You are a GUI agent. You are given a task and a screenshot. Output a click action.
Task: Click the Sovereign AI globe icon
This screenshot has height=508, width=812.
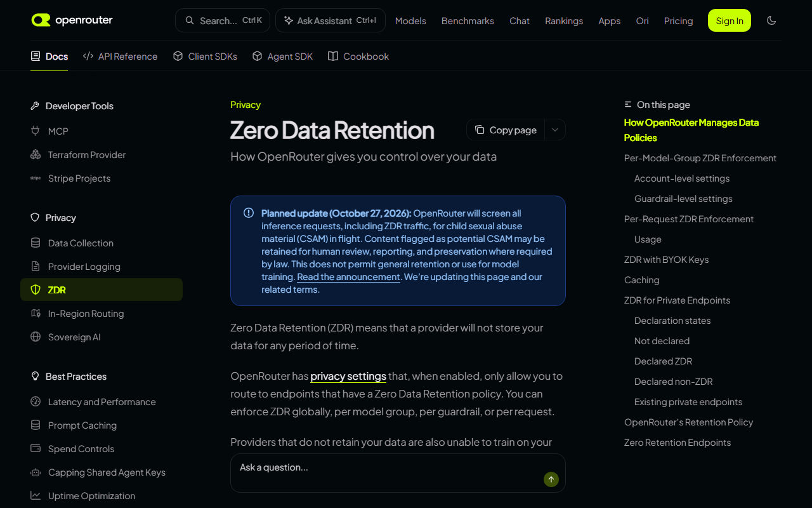point(36,337)
